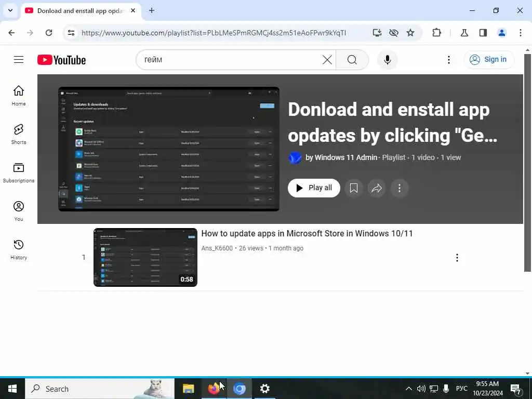Click the URL address bar
The height and width of the screenshot is (399, 532).
(x=214, y=33)
